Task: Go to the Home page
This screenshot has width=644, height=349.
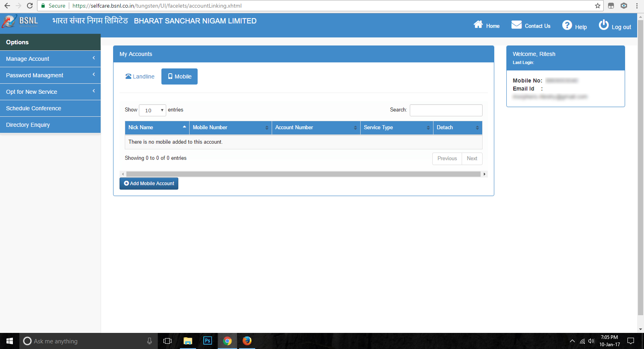Action: click(x=487, y=25)
